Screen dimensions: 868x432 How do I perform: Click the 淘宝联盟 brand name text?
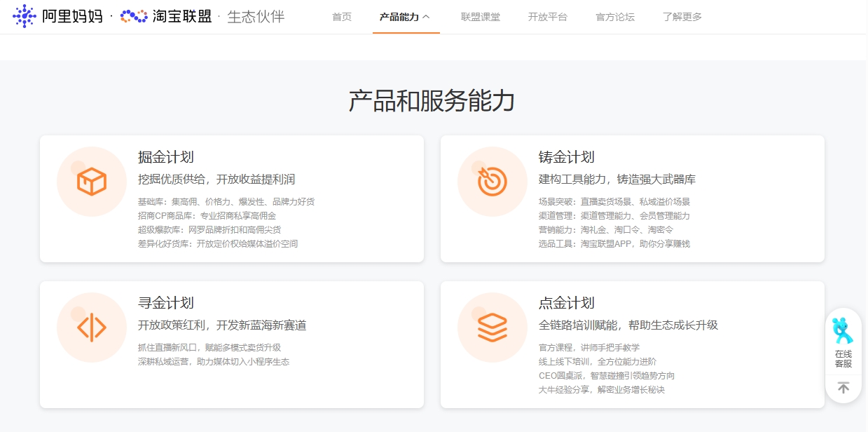(182, 17)
